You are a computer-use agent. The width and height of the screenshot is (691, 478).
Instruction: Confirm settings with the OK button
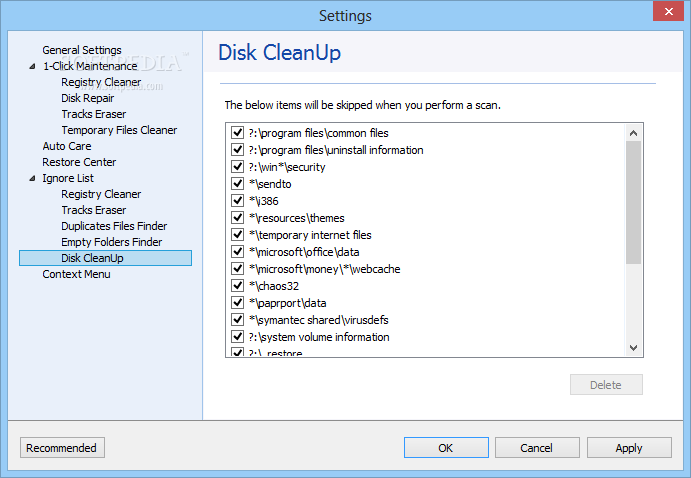point(446,448)
